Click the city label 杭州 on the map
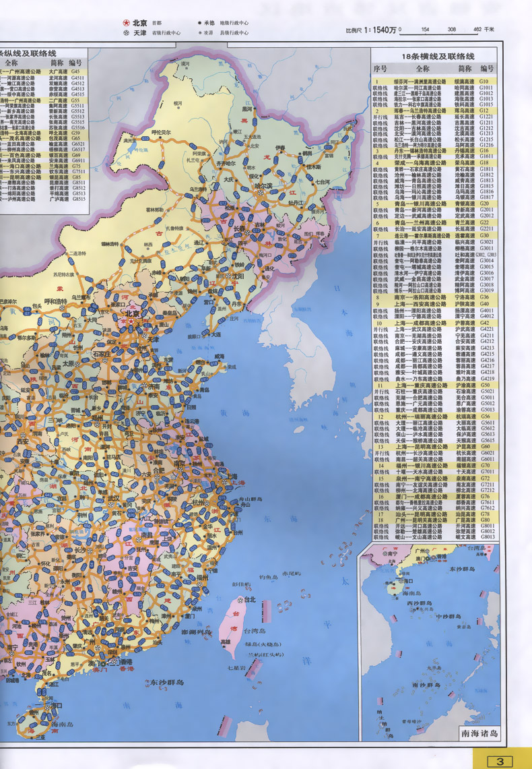The width and height of the screenshot is (532, 769). (x=199, y=503)
